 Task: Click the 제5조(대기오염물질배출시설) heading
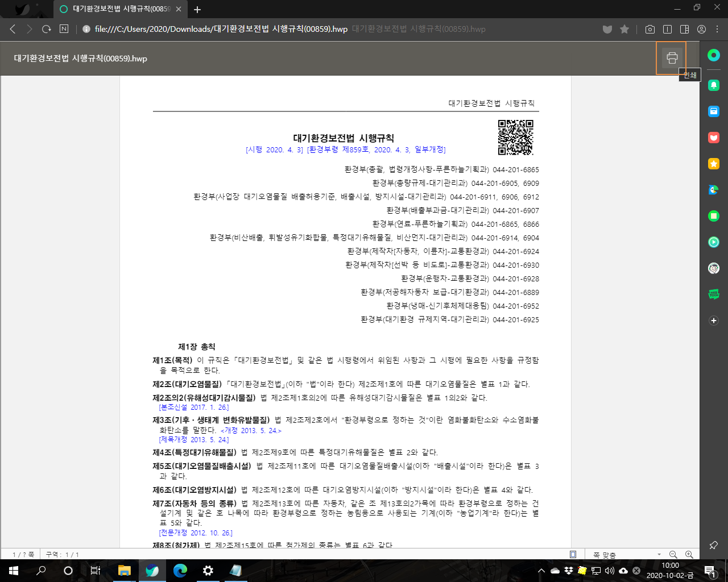click(x=201, y=466)
